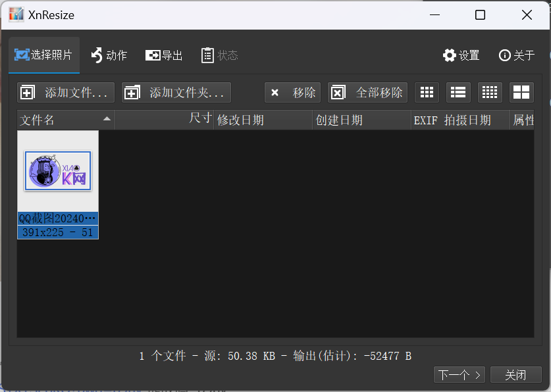Click the 移除 (Remove) toolbar button
This screenshot has width=551, height=392.
[x=292, y=92]
